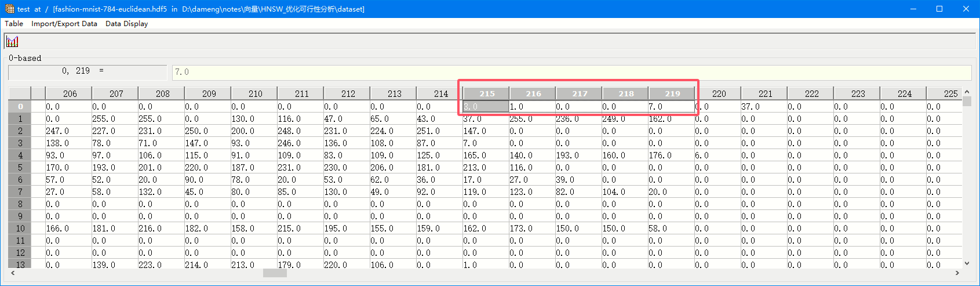Viewport: 980px width, 286px height.
Task: Select cell with value 37.0 in column 221
Action: coord(763,107)
